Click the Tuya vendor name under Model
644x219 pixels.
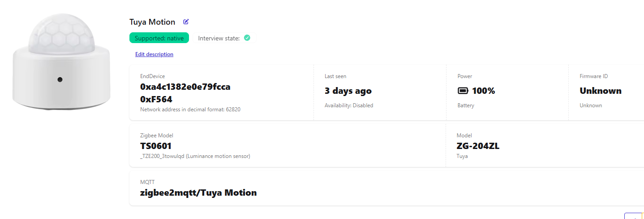(462, 156)
